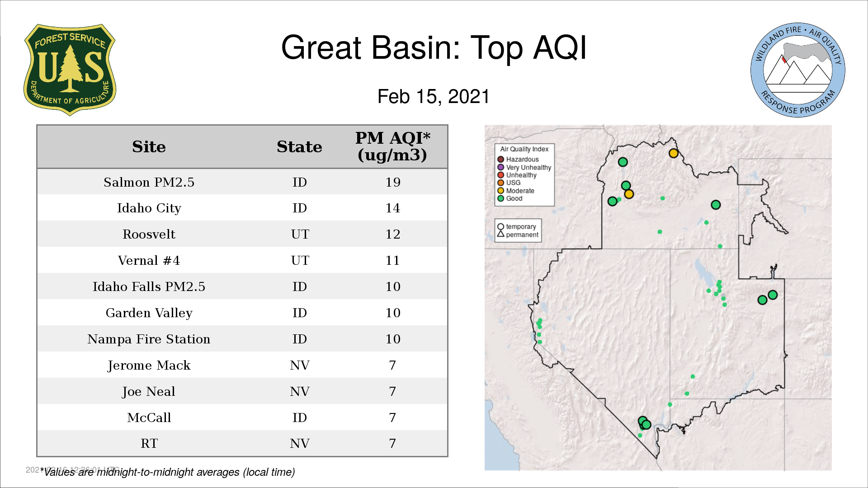
Task: Select the Jerome Mack site row
Action: [242, 365]
